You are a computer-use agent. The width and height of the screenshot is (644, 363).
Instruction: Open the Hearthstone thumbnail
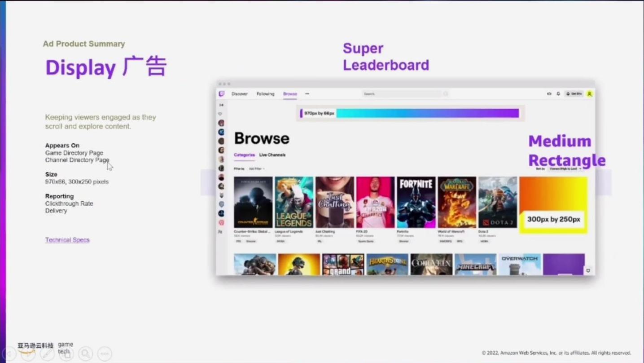click(387, 265)
